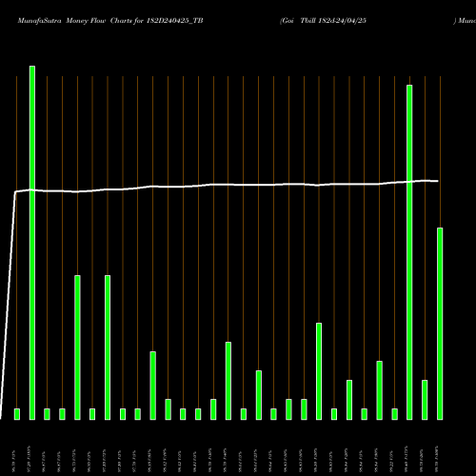The image size is (476, 476).
Task: Select the final rightmost green bar
Action: point(440,324)
